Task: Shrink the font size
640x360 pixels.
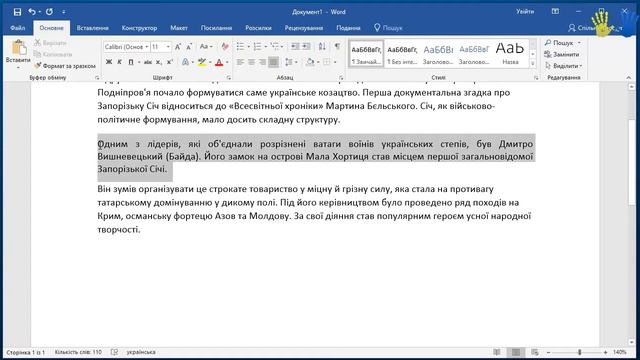Action: [x=189, y=47]
